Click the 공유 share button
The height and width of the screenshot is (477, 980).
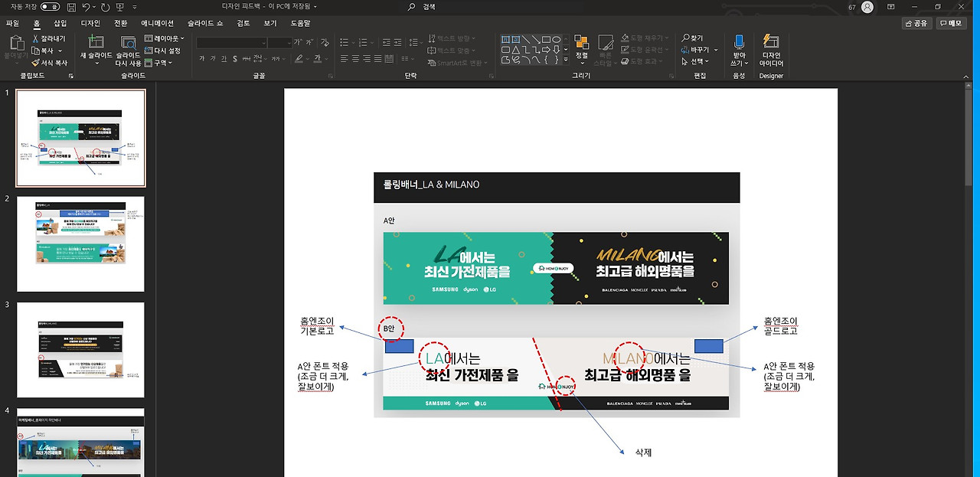(916, 24)
